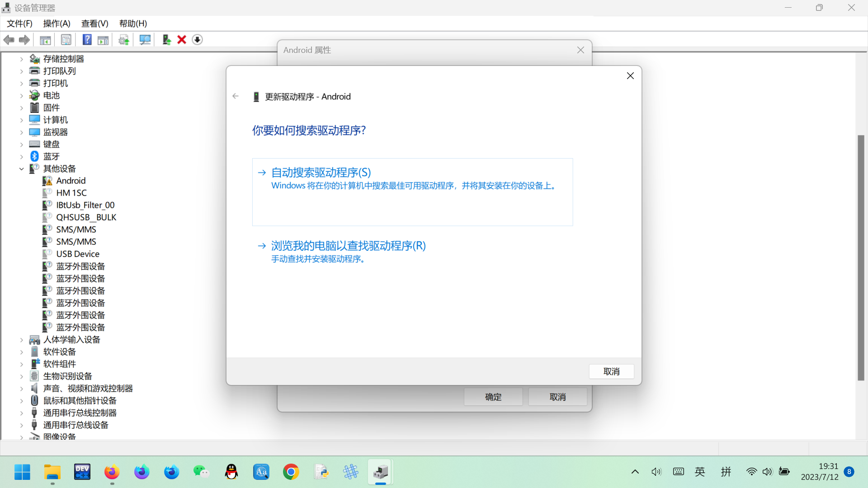Click the update driver gear icon in toolbar
This screenshot has width=868, height=488.
[124, 40]
